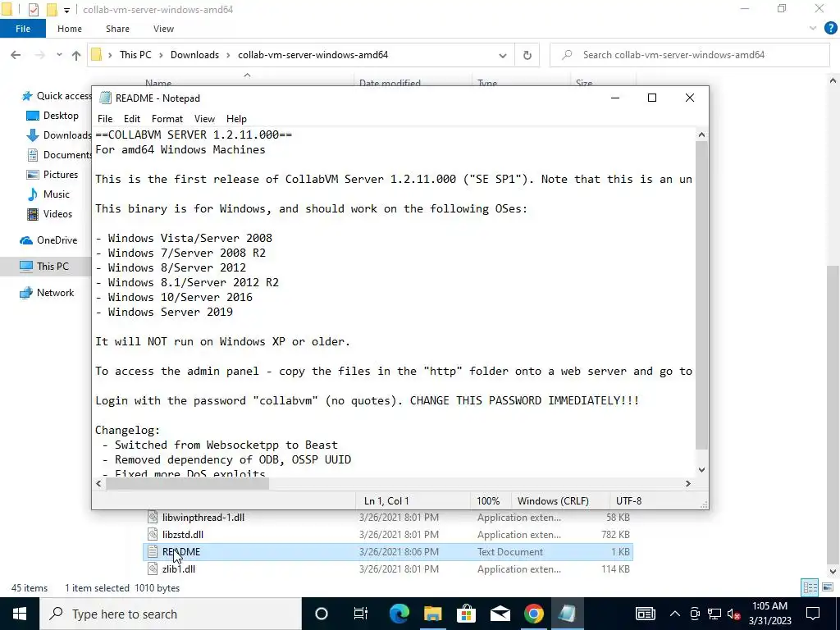Click Explorer vertical scrollbar down arrow
Screen dimensions: 840x630
(833, 572)
